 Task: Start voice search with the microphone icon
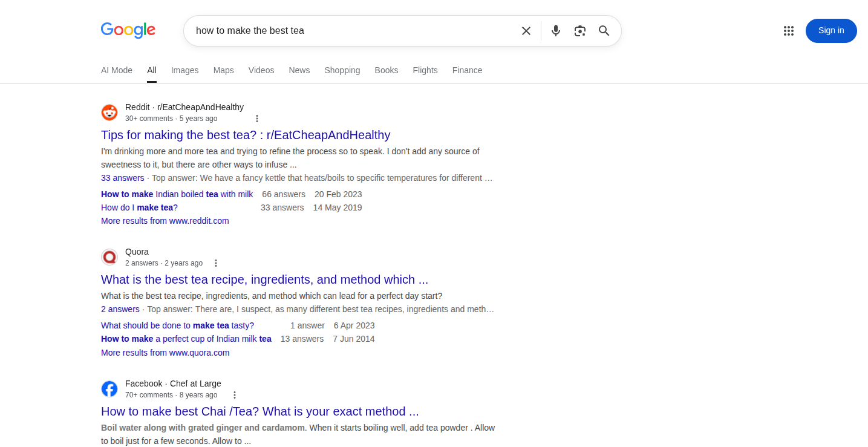coord(556,31)
